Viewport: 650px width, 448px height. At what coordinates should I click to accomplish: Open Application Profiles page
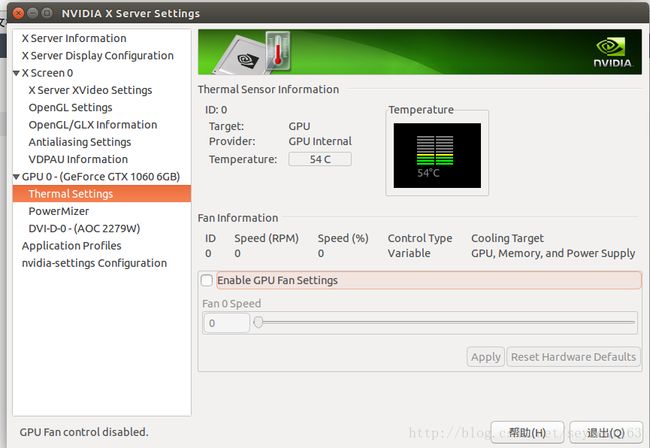(x=72, y=246)
